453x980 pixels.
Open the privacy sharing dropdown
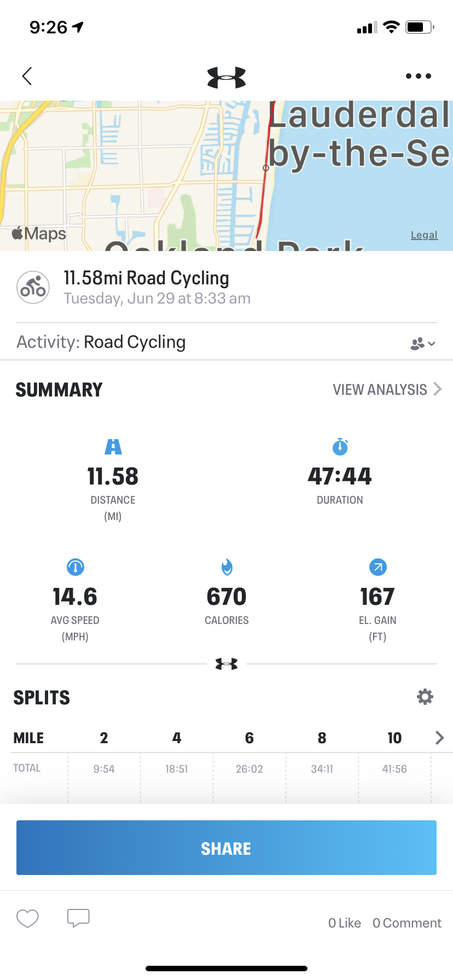[423, 343]
